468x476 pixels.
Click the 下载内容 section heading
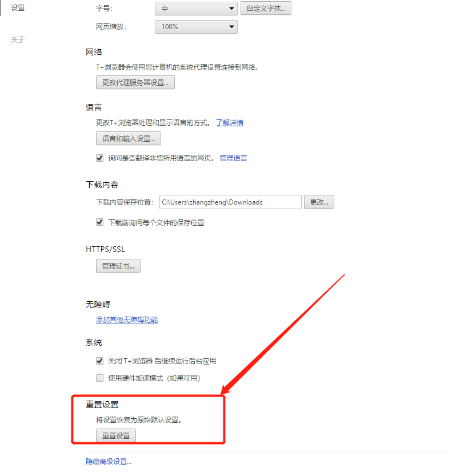pos(102,185)
